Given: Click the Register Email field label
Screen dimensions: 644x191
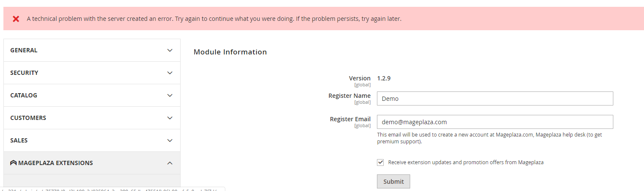Looking at the screenshot, I should click(350, 119).
